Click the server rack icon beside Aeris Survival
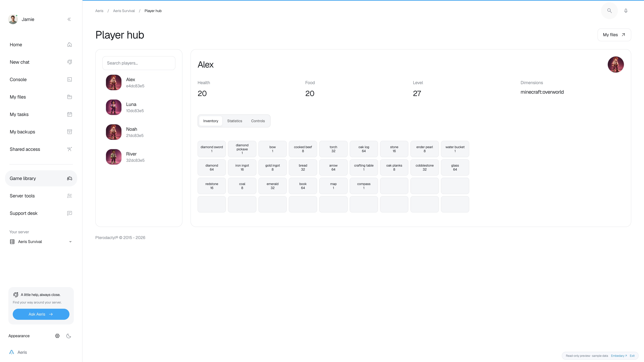644x362 pixels. pyautogui.click(x=12, y=242)
